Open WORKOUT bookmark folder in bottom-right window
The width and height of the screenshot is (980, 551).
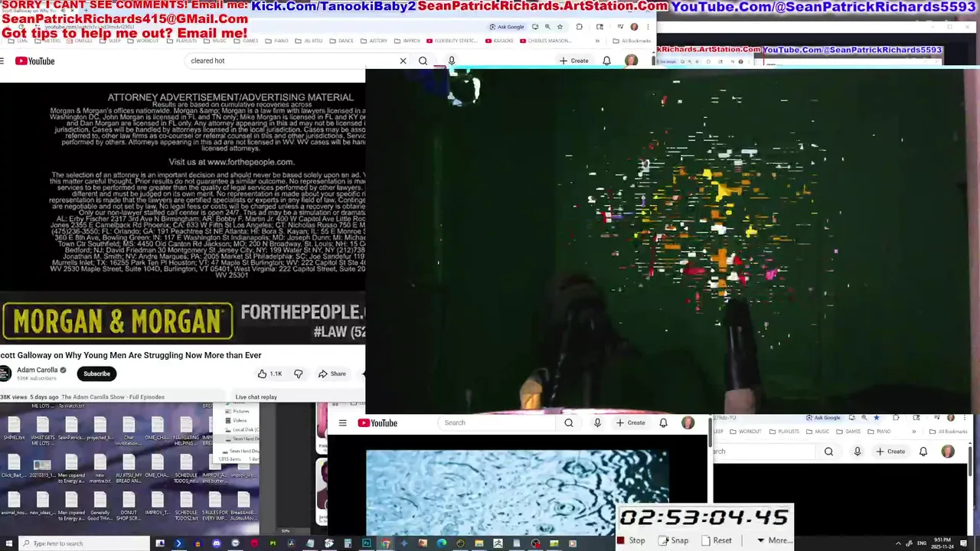[746, 431]
